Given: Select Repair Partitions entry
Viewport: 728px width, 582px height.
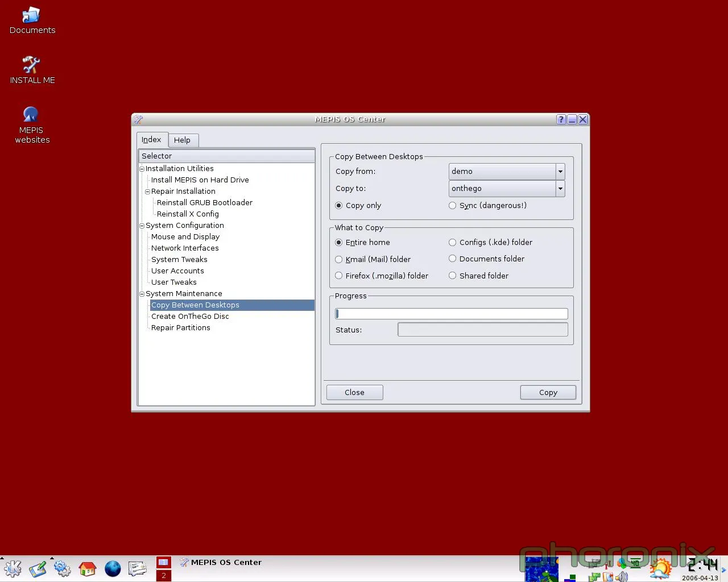Looking at the screenshot, I should click(181, 327).
